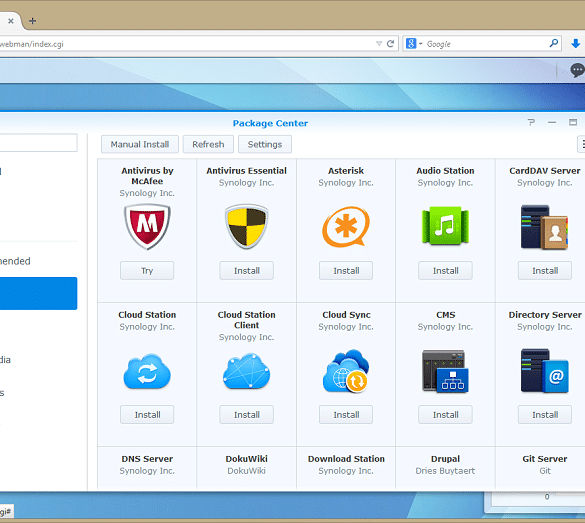Viewport: 585px width, 523px height.
Task: Click the Package Center search box
Action: tap(38, 143)
